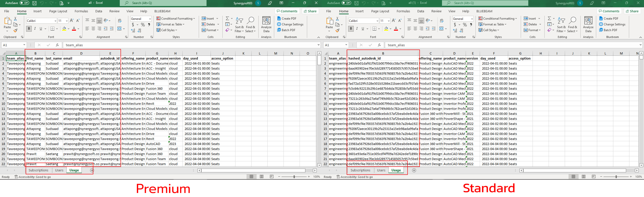Click Comments button in right Excel window
This screenshot has width=644, height=197.
pos(609,11)
